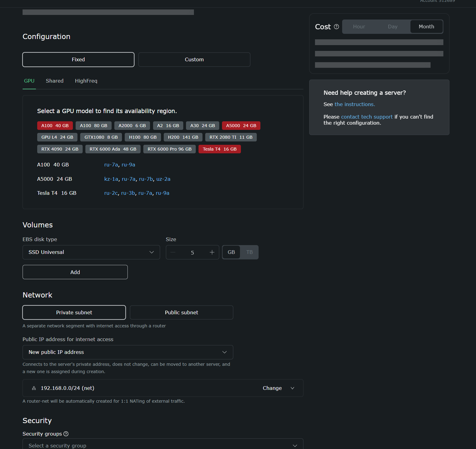Select the GTX1080 8 GB chip
This screenshot has width=476, height=449.
click(101, 137)
